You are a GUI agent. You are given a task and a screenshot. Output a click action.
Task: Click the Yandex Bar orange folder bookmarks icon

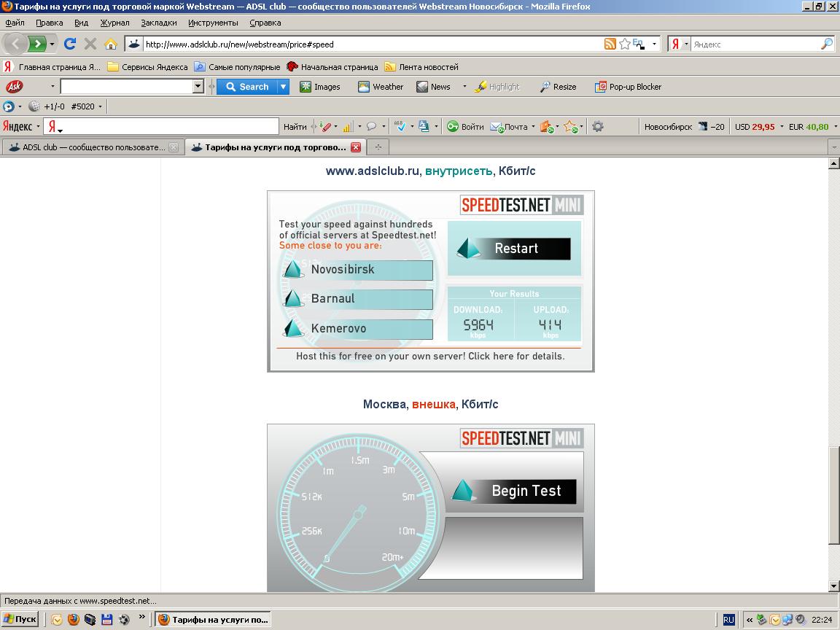click(x=546, y=127)
